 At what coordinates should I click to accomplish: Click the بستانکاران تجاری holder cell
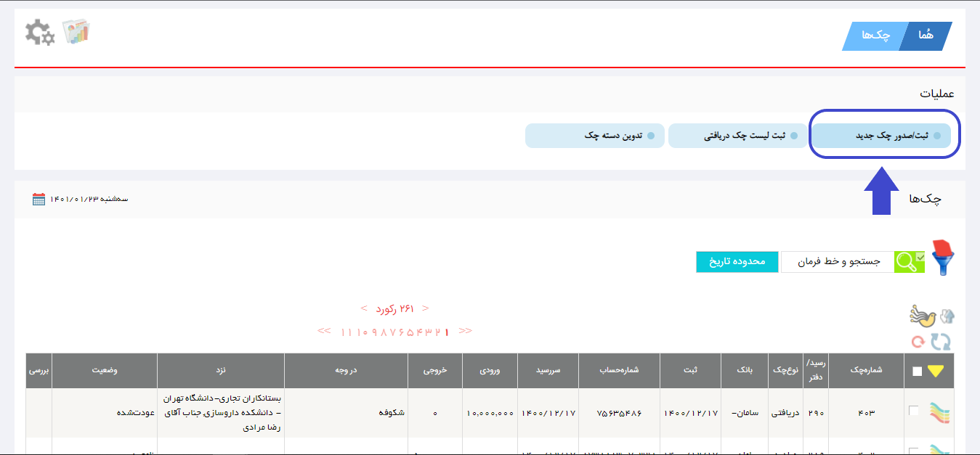tap(222, 413)
